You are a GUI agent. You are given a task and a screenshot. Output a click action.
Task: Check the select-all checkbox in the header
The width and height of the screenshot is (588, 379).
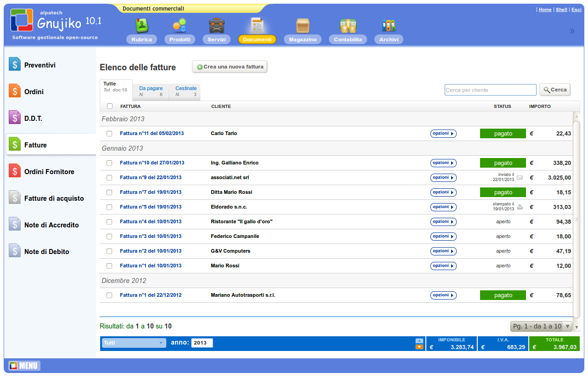[x=109, y=106]
